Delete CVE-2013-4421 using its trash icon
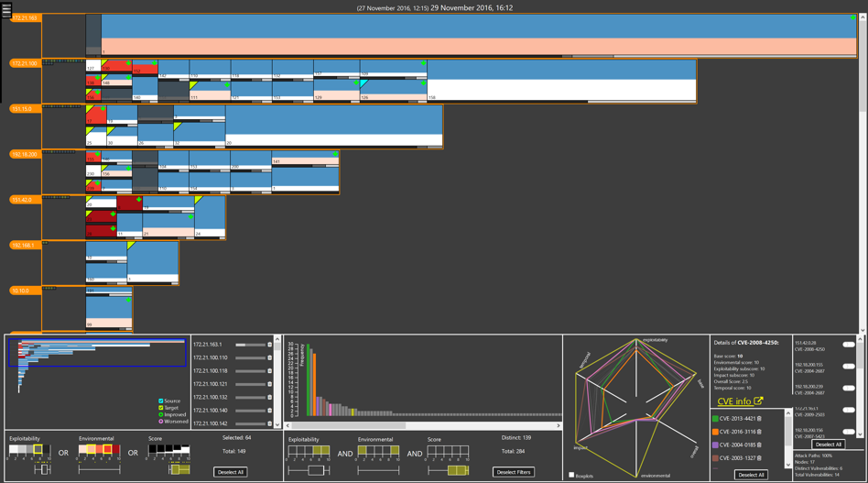The width and height of the screenshot is (868, 483). (759, 419)
